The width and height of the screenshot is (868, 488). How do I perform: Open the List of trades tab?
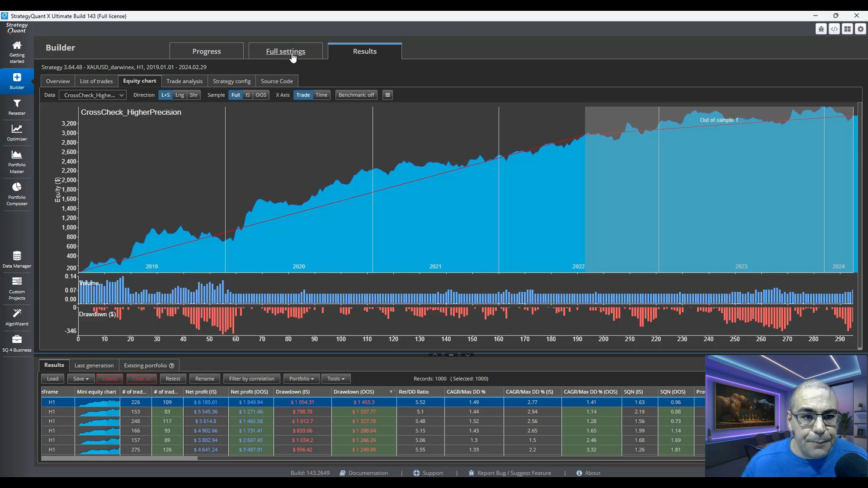coord(96,81)
